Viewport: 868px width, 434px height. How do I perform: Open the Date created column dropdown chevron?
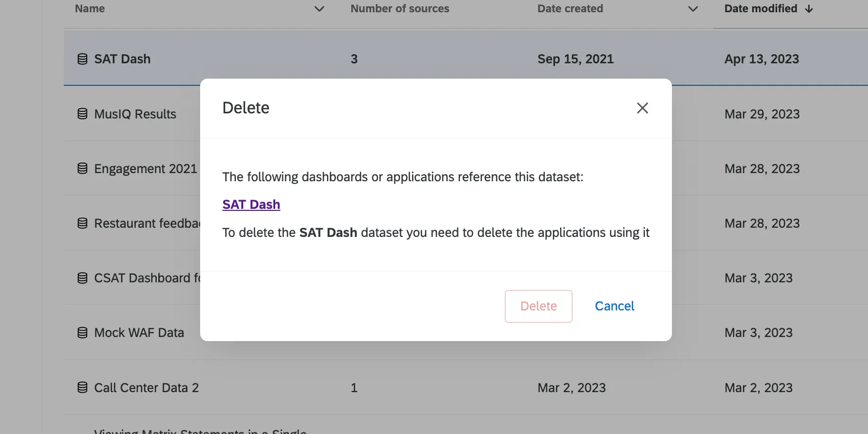[693, 9]
